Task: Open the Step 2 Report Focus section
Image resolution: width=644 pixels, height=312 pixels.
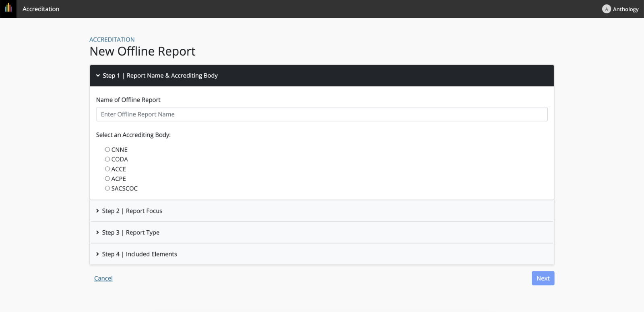Action: pyautogui.click(x=144, y=211)
